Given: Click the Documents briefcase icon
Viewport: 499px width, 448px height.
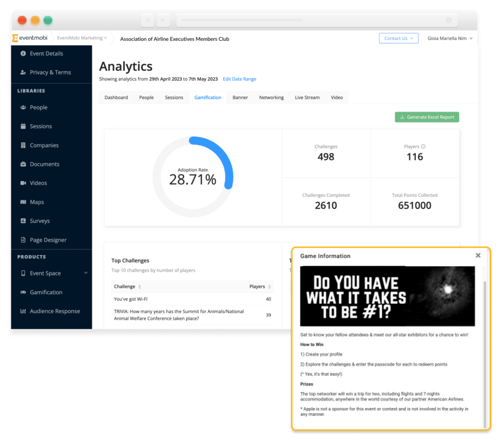Looking at the screenshot, I should (23, 164).
